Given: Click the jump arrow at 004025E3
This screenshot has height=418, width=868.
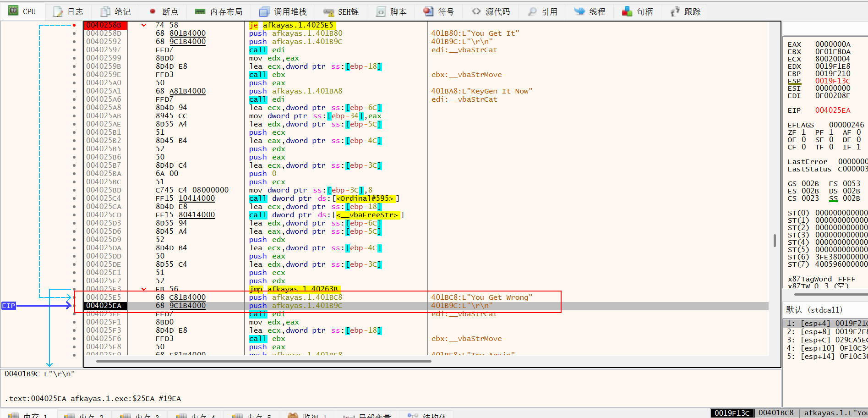Looking at the screenshot, I should click(x=144, y=289).
